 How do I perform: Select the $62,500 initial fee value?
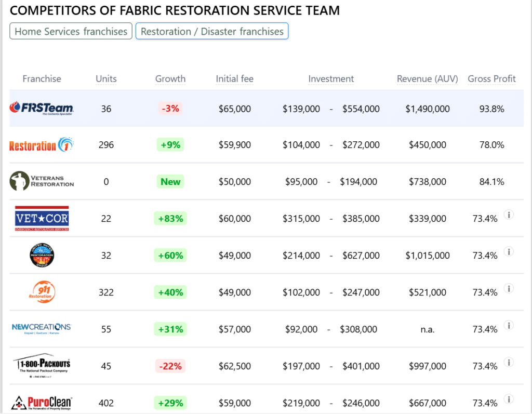[x=235, y=366]
